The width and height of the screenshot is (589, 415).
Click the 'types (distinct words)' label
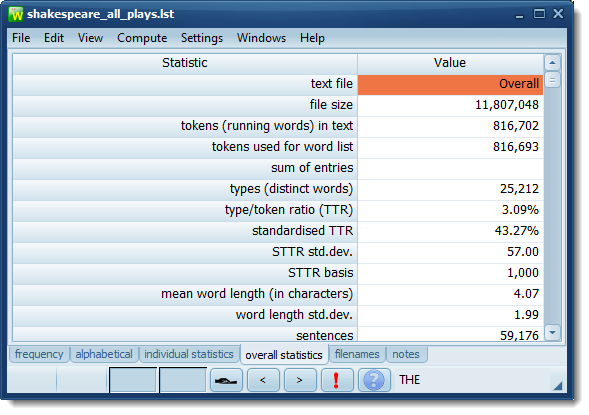coord(291,189)
